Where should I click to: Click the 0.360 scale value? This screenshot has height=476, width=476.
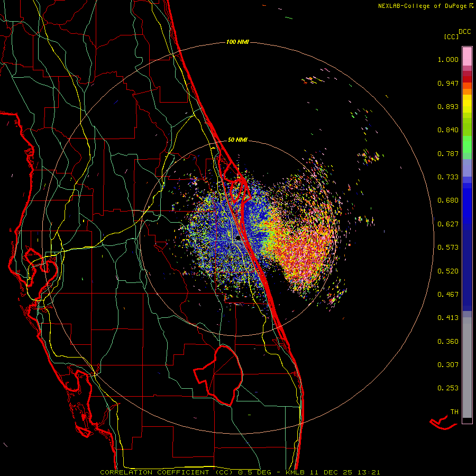pyautogui.click(x=448, y=342)
